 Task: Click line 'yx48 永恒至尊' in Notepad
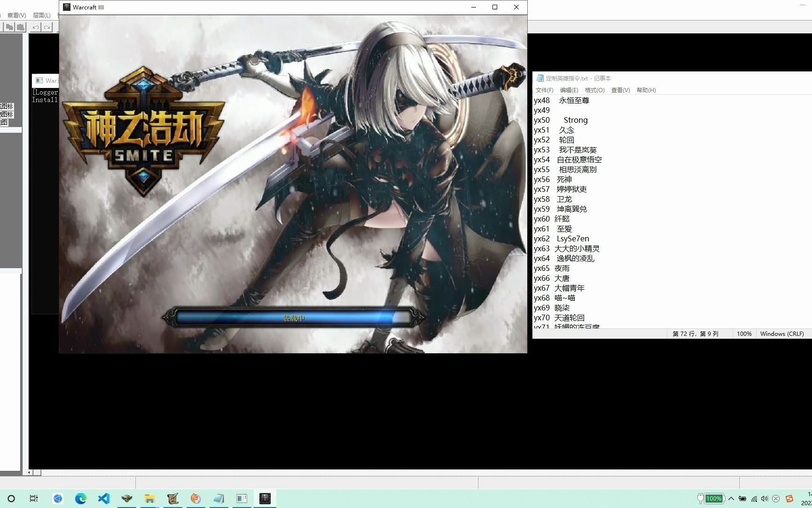(x=562, y=100)
